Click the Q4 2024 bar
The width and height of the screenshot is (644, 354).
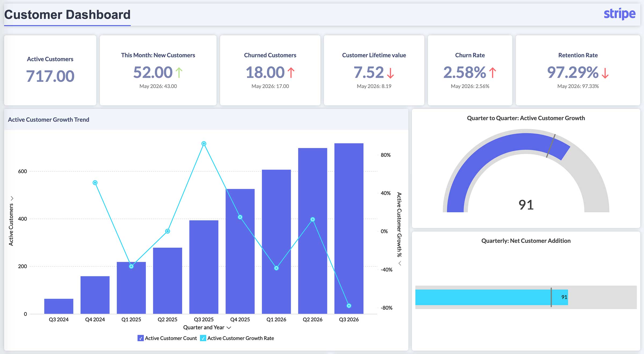point(95,295)
